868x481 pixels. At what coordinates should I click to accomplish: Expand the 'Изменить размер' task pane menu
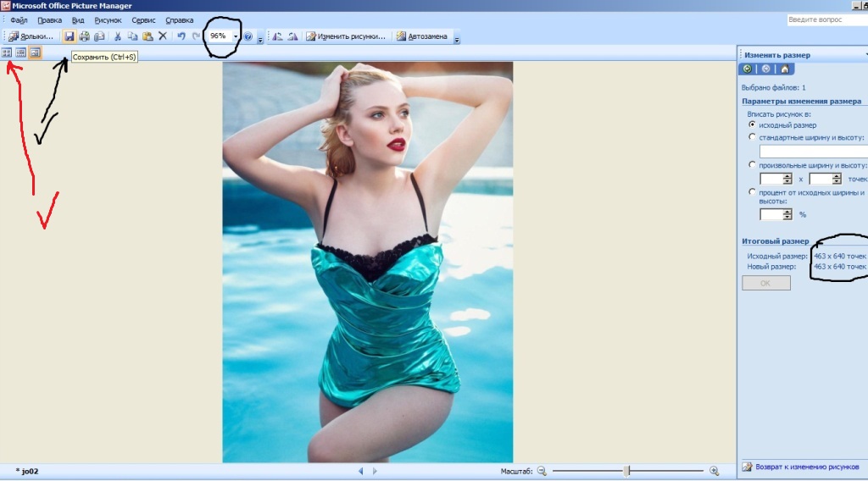click(865, 55)
